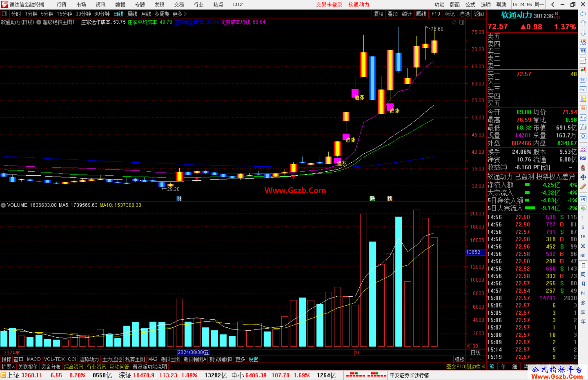This screenshot has width=588, height=380.
Task: Switch to 周线 chart period
Action: 132,14
